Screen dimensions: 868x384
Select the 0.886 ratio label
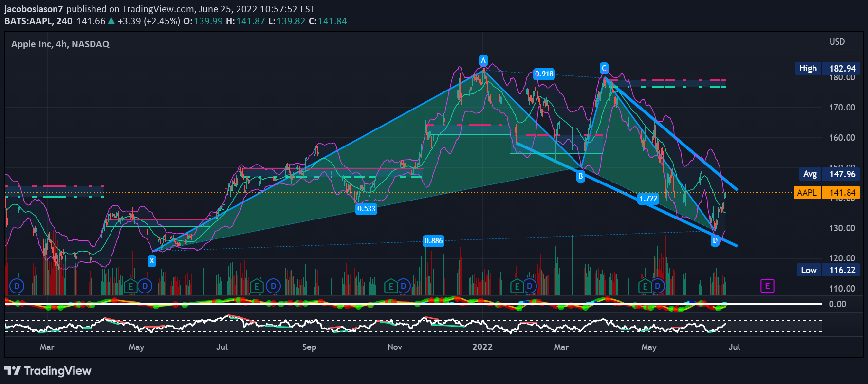click(433, 241)
